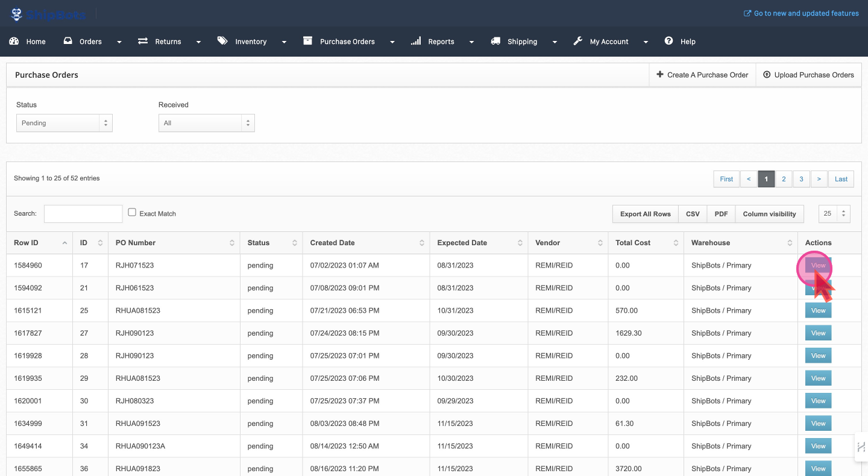Screen dimensions: 868x476
Task: Open the Orders menu label
Action: [x=91, y=42]
